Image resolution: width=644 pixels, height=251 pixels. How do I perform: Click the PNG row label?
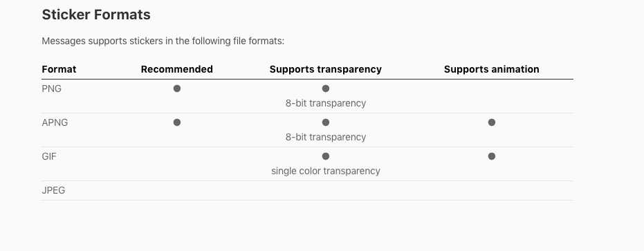point(52,89)
